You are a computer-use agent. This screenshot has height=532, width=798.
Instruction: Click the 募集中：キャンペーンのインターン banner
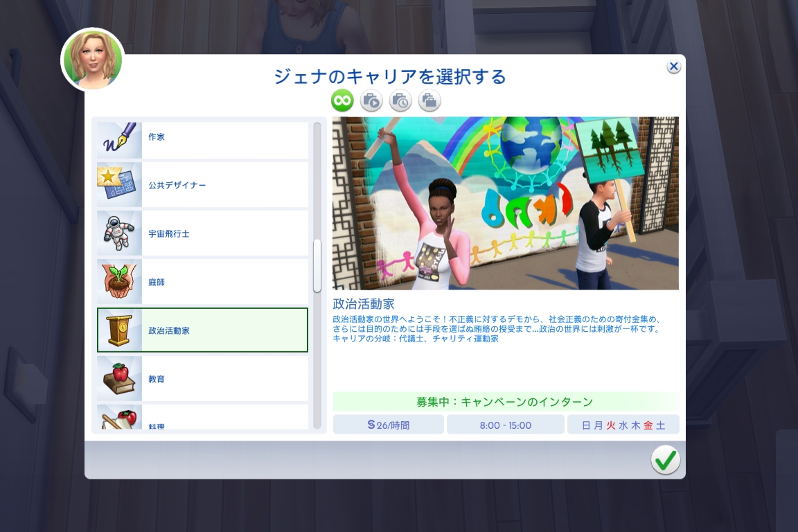coord(504,402)
